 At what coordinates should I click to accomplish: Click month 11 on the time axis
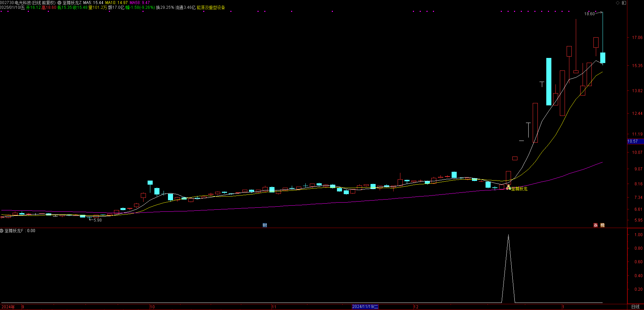(x=274, y=307)
